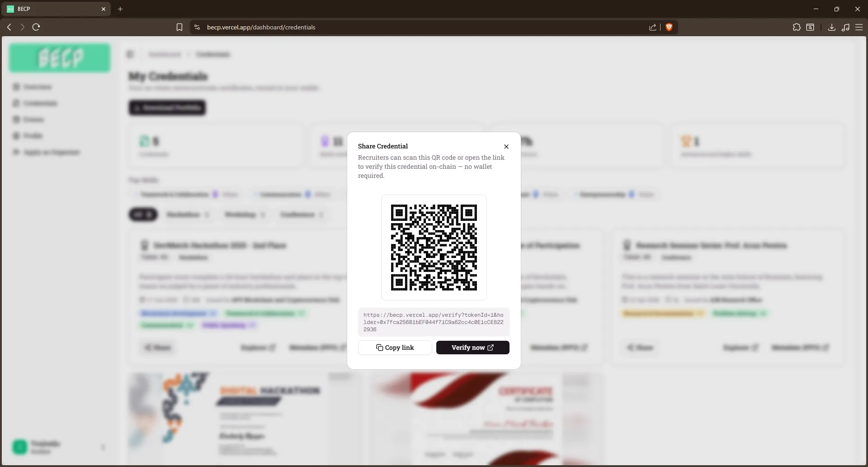This screenshot has height=467, width=868.
Task: Click the Share Credential dialog title
Action: click(x=383, y=146)
